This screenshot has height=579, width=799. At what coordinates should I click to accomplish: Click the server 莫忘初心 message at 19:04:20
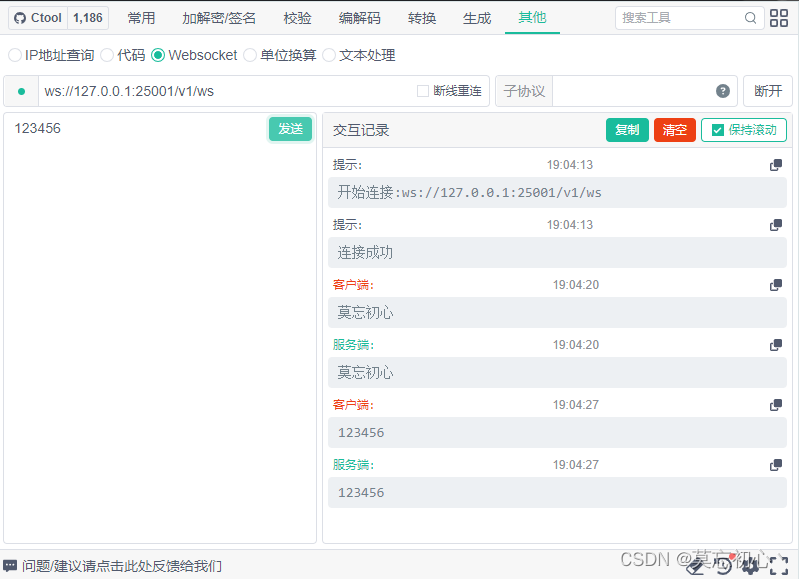[x=365, y=373]
